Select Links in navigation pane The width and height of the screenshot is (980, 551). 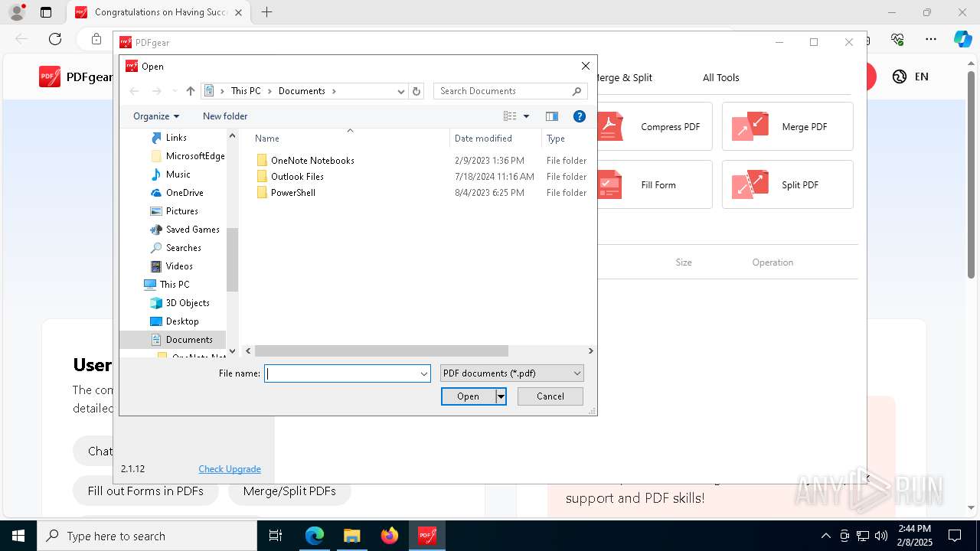point(176,138)
